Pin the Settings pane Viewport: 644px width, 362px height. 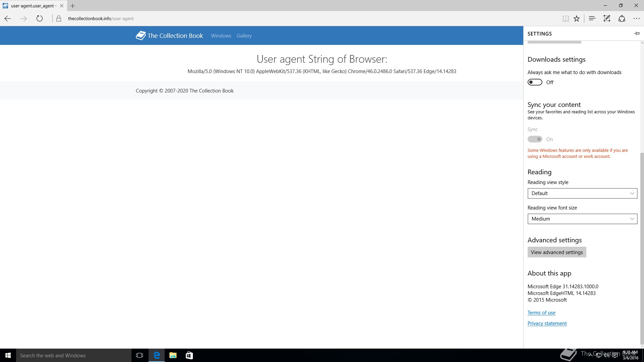tap(637, 34)
